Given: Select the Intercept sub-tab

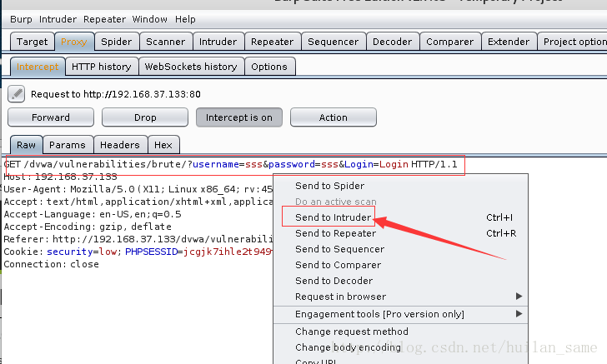Looking at the screenshot, I should pyautogui.click(x=38, y=67).
